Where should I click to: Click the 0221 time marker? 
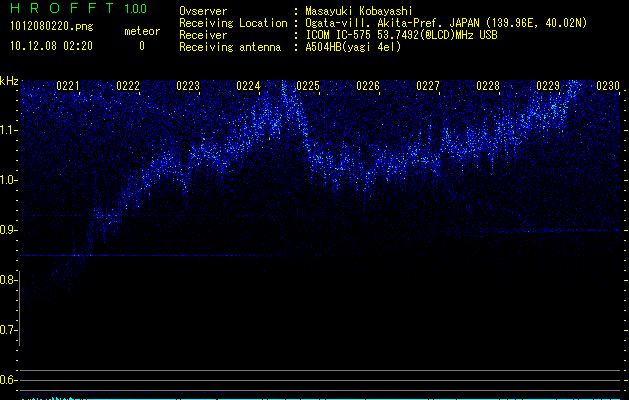(x=68, y=86)
